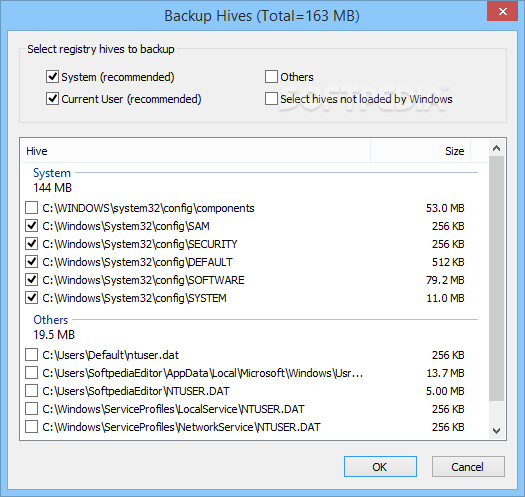Viewport: 525px width, 497px height.
Task: Check LocalService\NTUSER.DAT hive
Action: click(31, 409)
